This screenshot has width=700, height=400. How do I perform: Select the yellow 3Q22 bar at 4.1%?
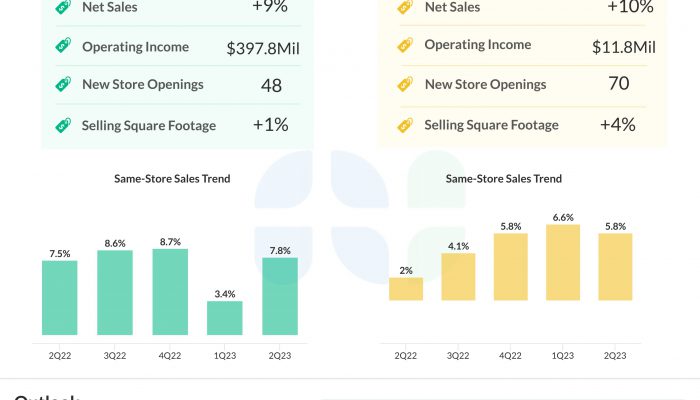point(458,277)
